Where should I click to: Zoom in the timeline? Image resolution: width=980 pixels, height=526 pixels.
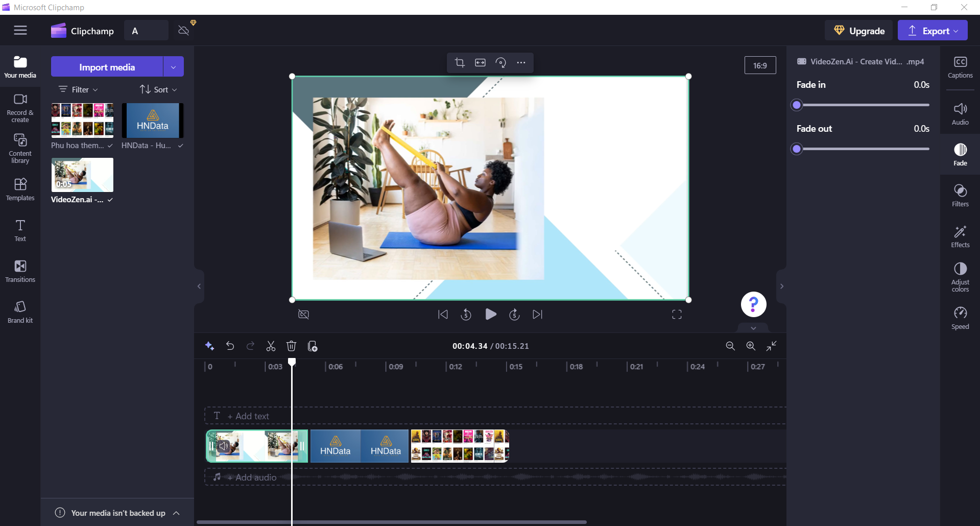click(751, 346)
